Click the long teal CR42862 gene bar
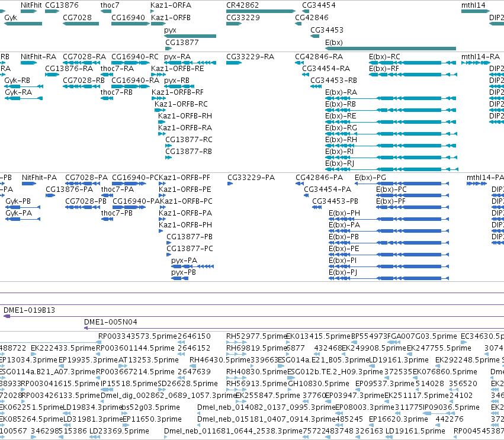Screen dimensions: 504x440 pos(261,11)
